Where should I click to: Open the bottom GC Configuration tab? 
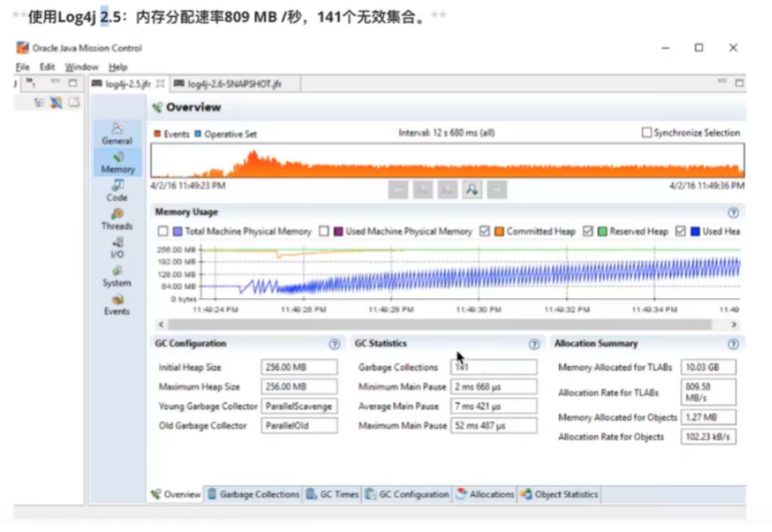[x=407, y=494]
